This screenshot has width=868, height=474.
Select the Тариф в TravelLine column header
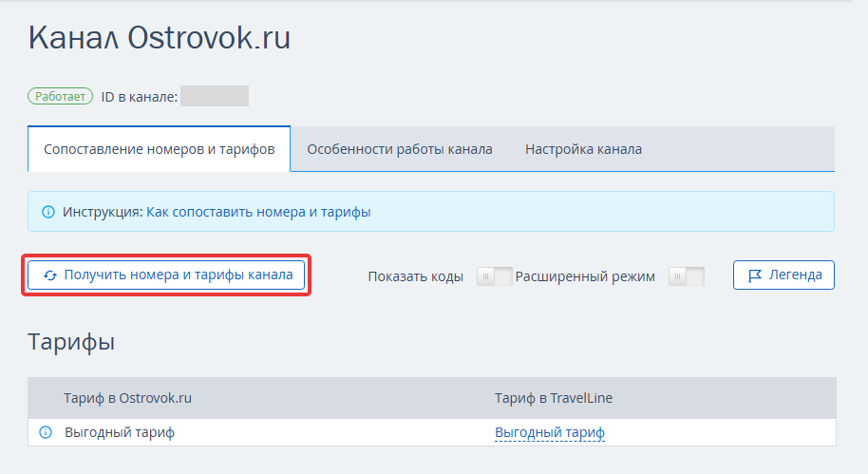pyautogui.click(x=554, y=398)
